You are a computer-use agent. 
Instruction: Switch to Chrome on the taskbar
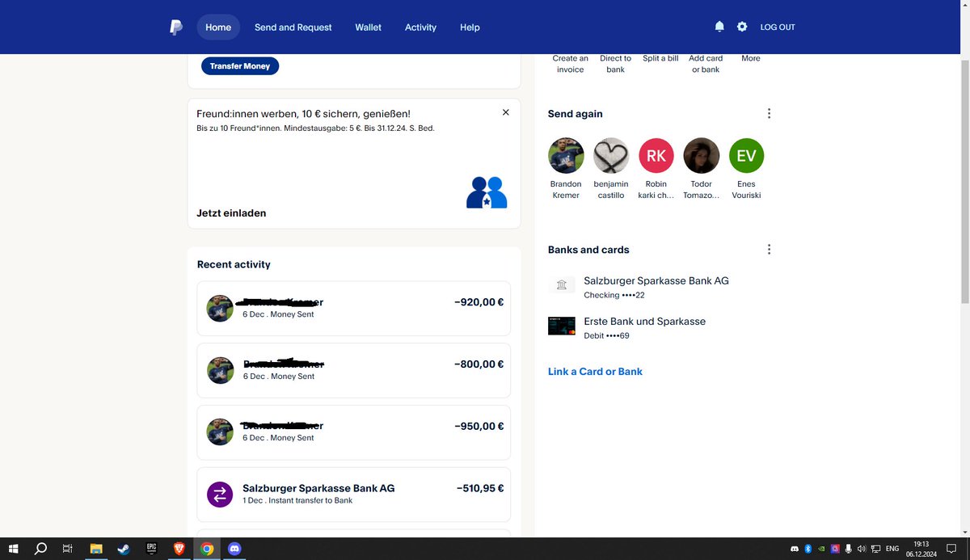tap(207, 549)
